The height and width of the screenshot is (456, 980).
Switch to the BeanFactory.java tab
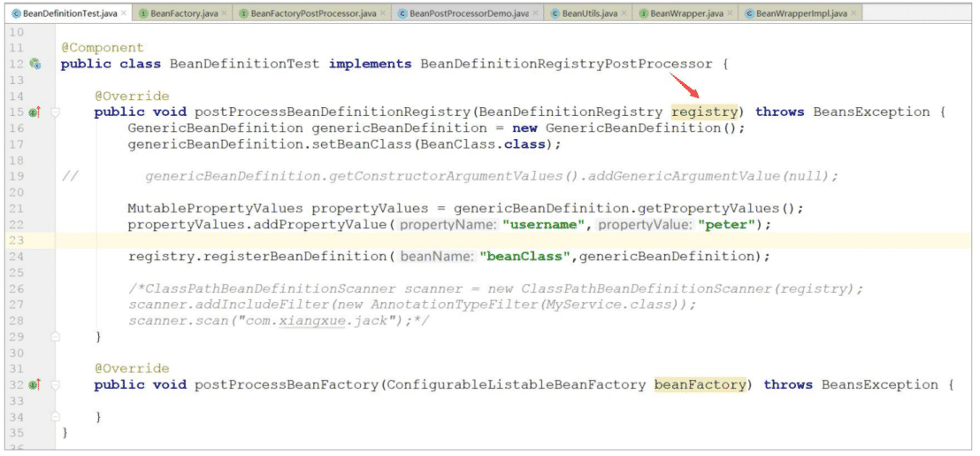coord(183,13)
